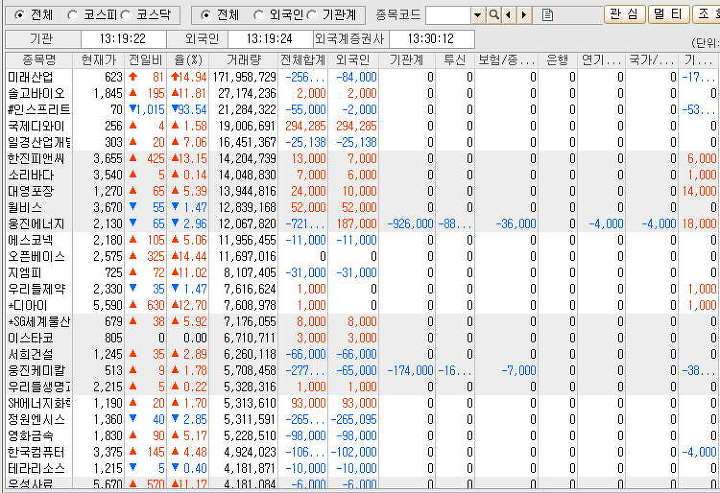Click volume value 171,958,729
This screenshot has width=720, height=493.
pyautogui.click(x=244, y=77)
